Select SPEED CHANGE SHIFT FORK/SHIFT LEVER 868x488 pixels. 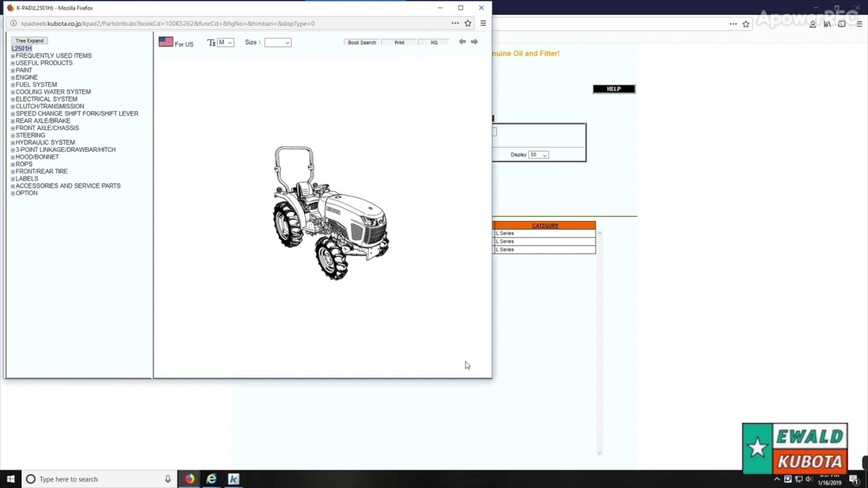77,114
